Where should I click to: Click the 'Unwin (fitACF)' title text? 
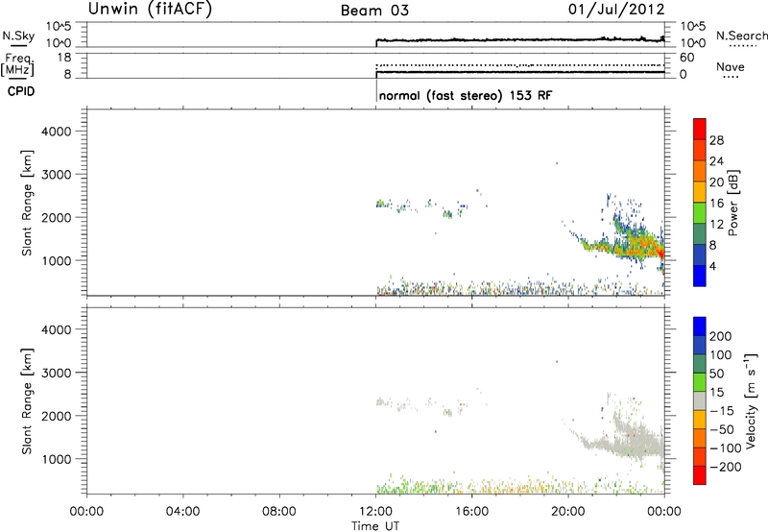[x=150, y=10]
